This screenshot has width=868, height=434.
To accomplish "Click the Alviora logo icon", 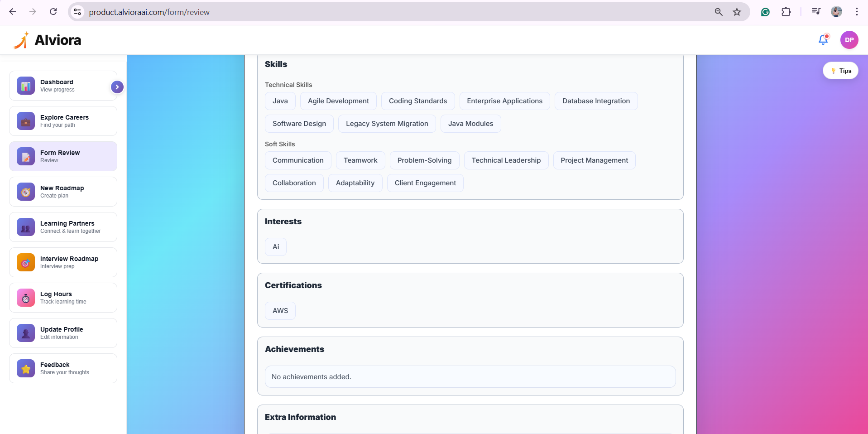I will pyautogui.click(x=21, y=40).
